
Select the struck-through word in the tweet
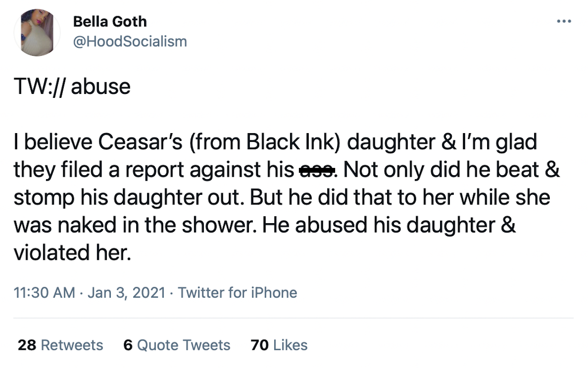317,170
